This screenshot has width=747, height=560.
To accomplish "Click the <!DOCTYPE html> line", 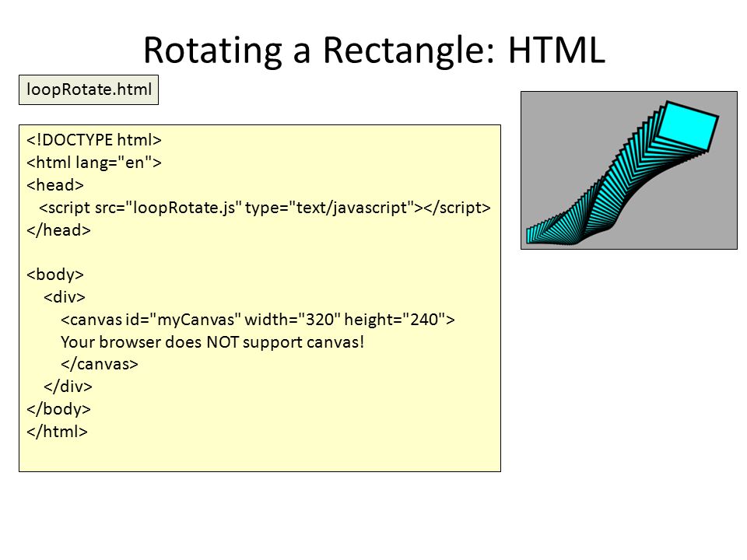I will click(94, 140).
